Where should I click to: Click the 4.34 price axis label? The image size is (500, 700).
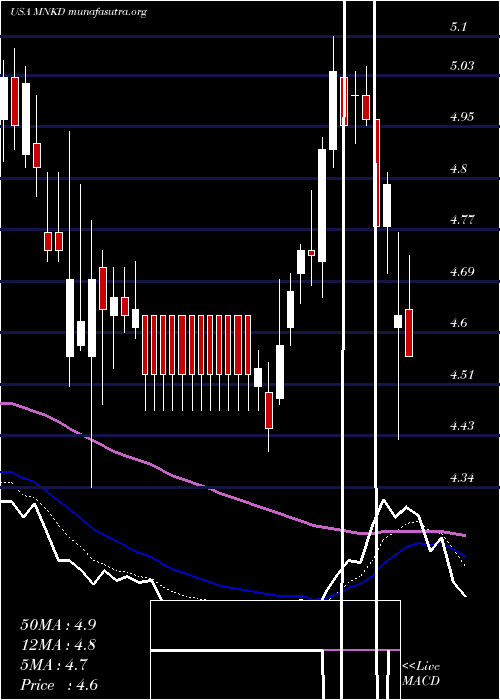point(462,478)
